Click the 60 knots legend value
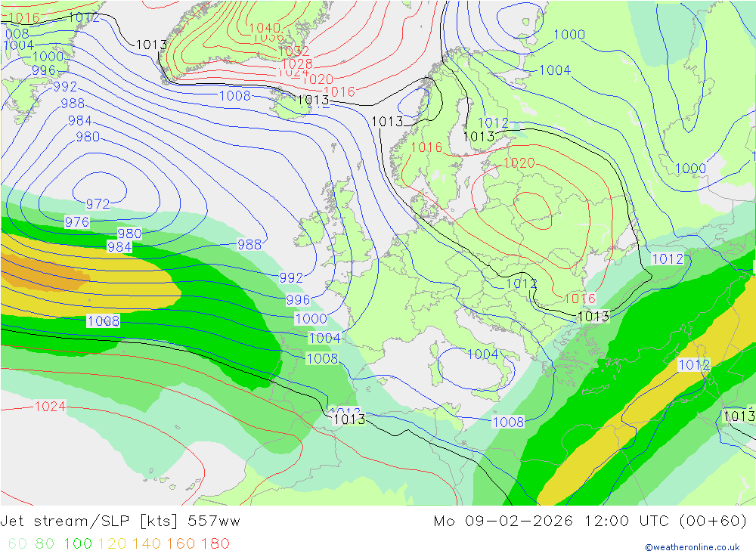The width and height of the screenshot is (756, 554). (17, 543)
